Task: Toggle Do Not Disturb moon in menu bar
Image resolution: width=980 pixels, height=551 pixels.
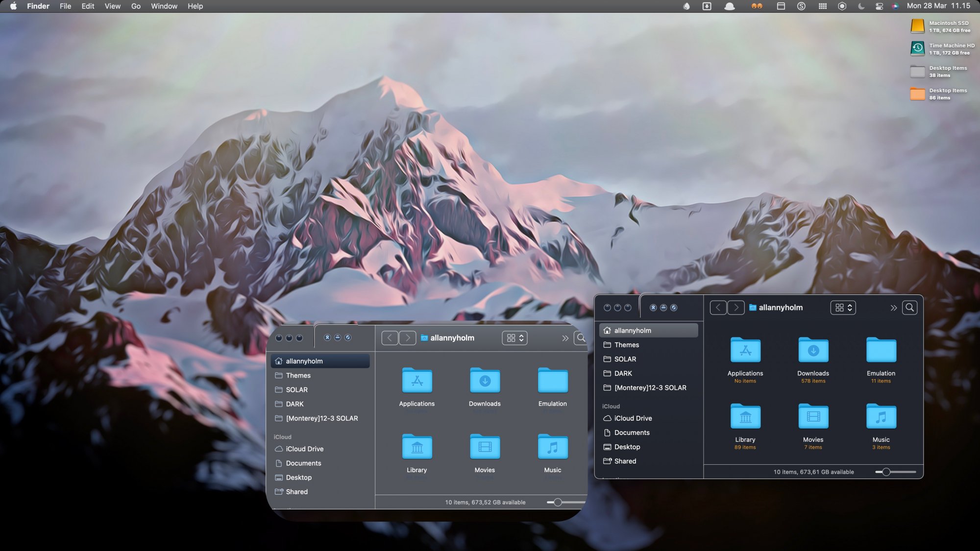Action: coord(861,6)
